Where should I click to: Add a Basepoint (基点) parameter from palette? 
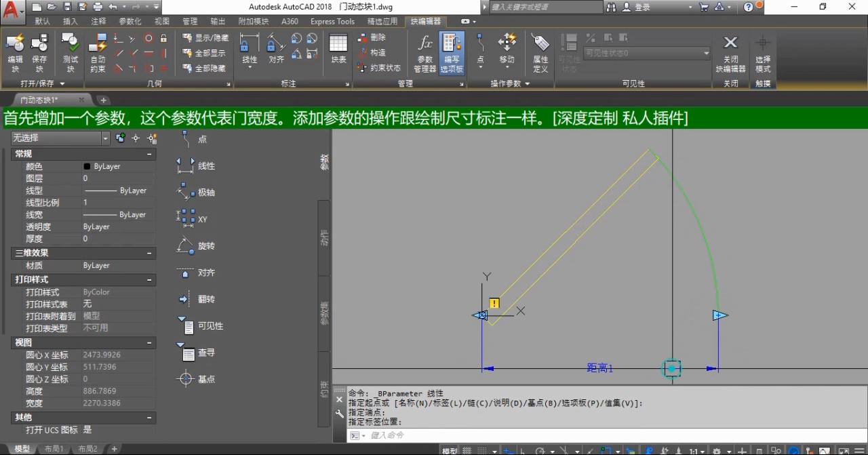pyautogui.click(x=196, y=379)
